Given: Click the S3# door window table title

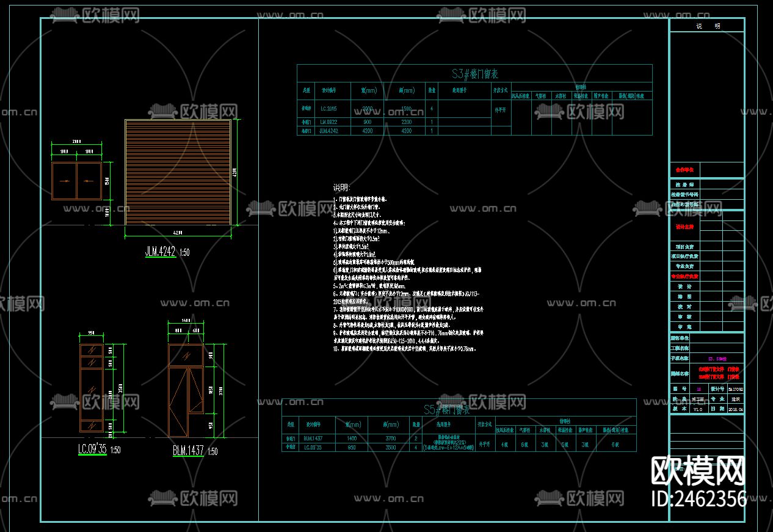Looking at the screenshot, I should (x=475, y=74).
